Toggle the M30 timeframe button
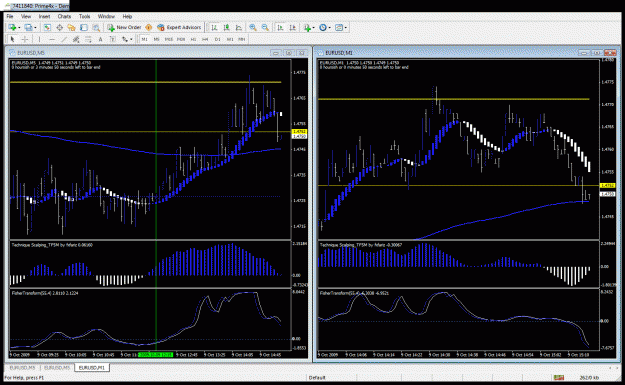The height and width of the screenshot is (385, 625). point(181,39)
